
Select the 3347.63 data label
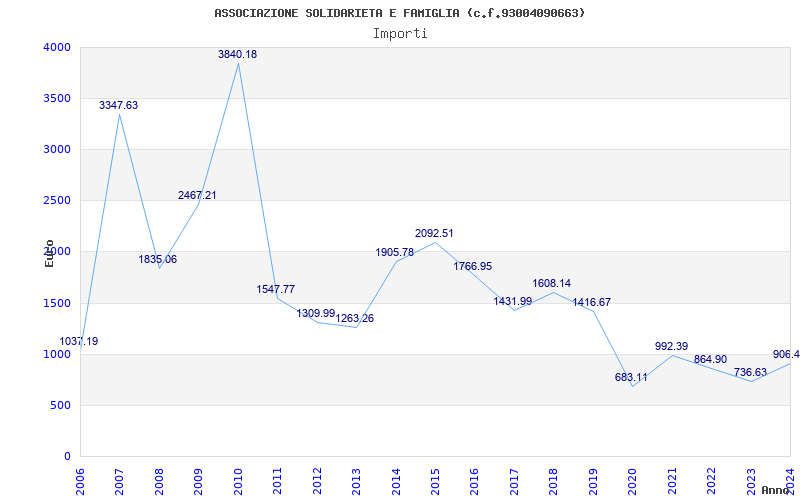(x=118, y=105)
